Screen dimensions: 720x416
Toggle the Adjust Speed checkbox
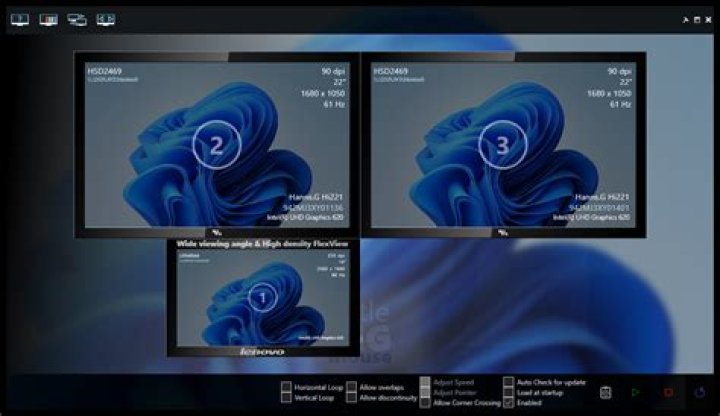click(x=425, y=382)
